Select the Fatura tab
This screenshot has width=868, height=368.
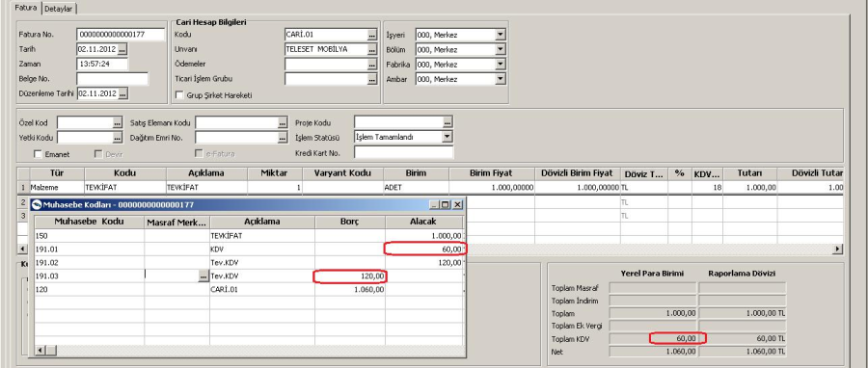click(x=27, y=8)
